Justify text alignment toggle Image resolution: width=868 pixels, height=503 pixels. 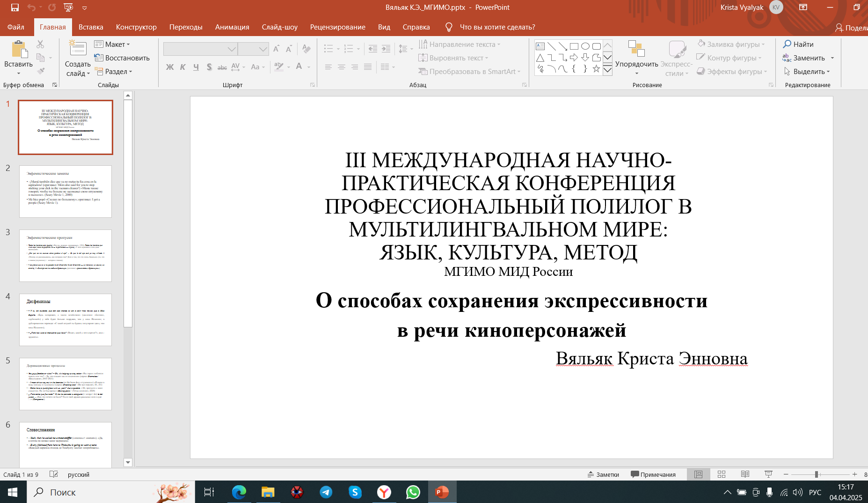368,67
